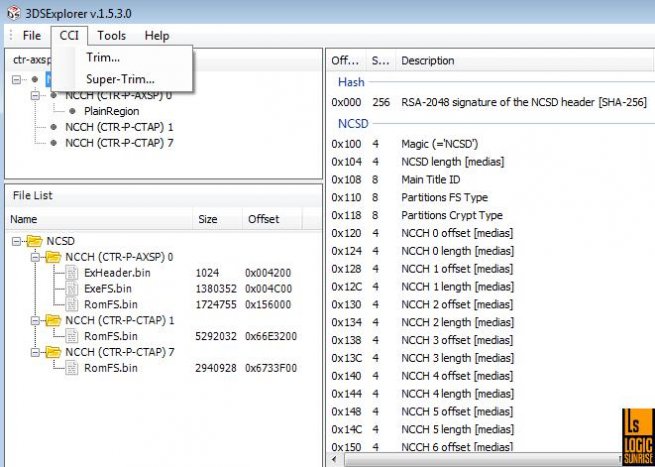The height and width of the screenshot is (467, 655).
Task: Choose Super-Trim... from the CCI menu
Action: coord(120,79)
